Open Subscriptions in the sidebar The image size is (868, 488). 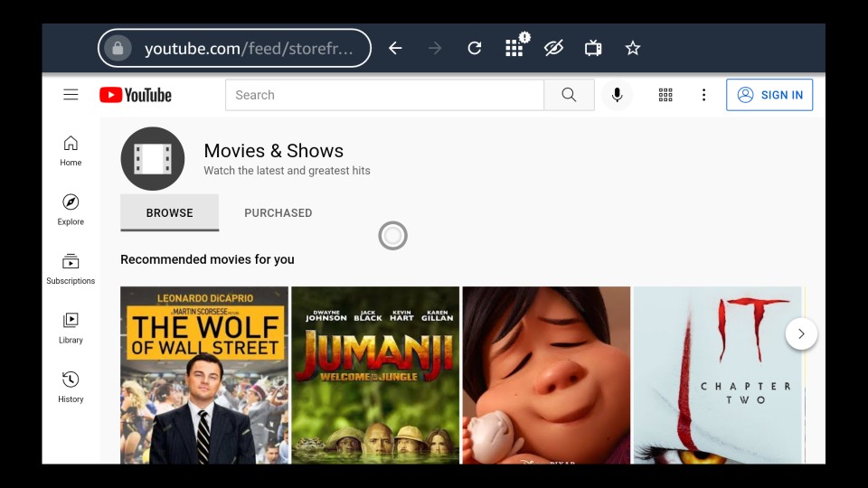point(71,269)
